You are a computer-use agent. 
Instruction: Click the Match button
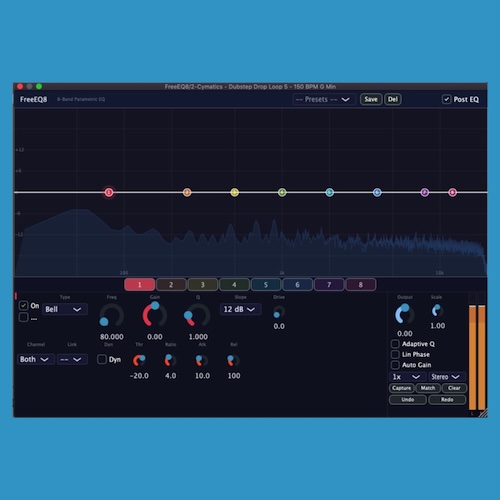[x=428, y=388]
